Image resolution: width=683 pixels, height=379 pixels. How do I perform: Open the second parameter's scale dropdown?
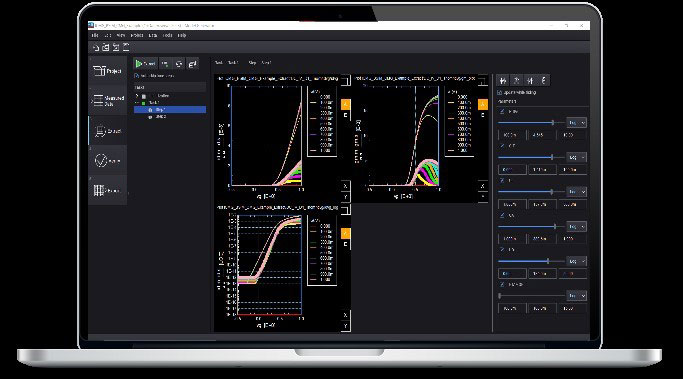point(576,157)
